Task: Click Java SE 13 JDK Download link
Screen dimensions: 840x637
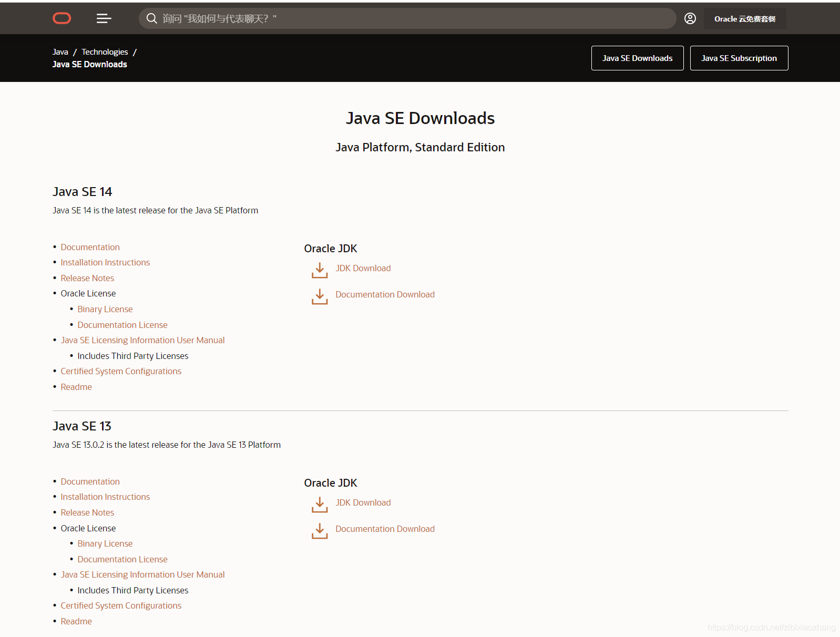Action: coord(363,502)
